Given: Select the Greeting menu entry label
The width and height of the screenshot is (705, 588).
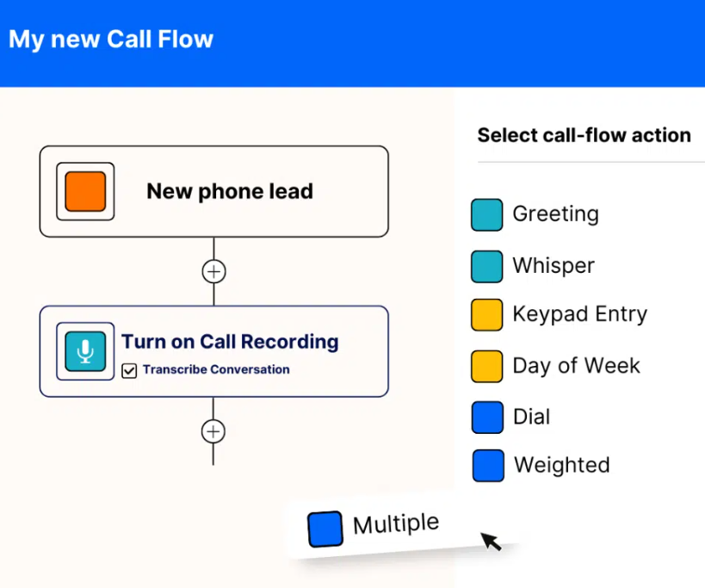Looking at the screenshot, I should coord(555,214).
